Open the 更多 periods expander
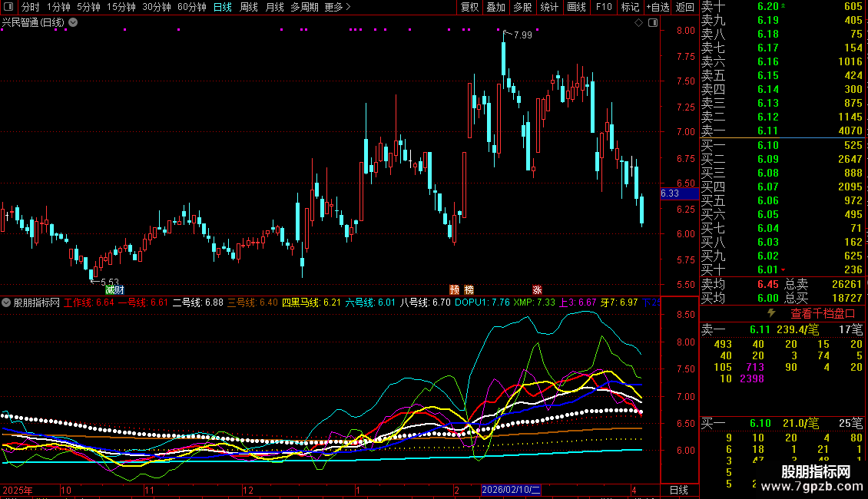This screenshot has height=499, width=868. point(338,7)
